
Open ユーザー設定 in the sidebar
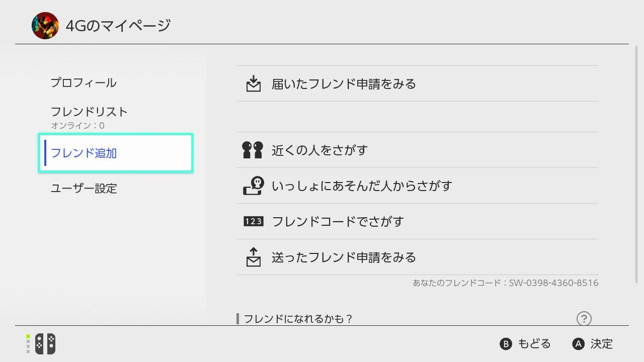point(84,189)
